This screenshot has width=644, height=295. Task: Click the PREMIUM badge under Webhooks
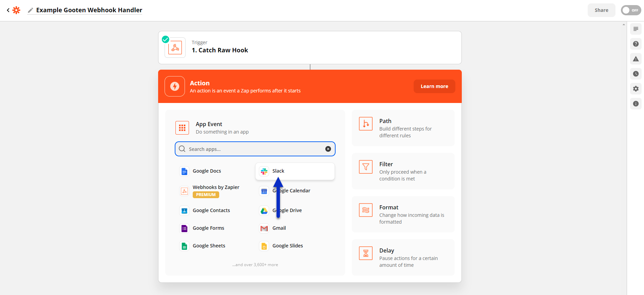[206, 195]
